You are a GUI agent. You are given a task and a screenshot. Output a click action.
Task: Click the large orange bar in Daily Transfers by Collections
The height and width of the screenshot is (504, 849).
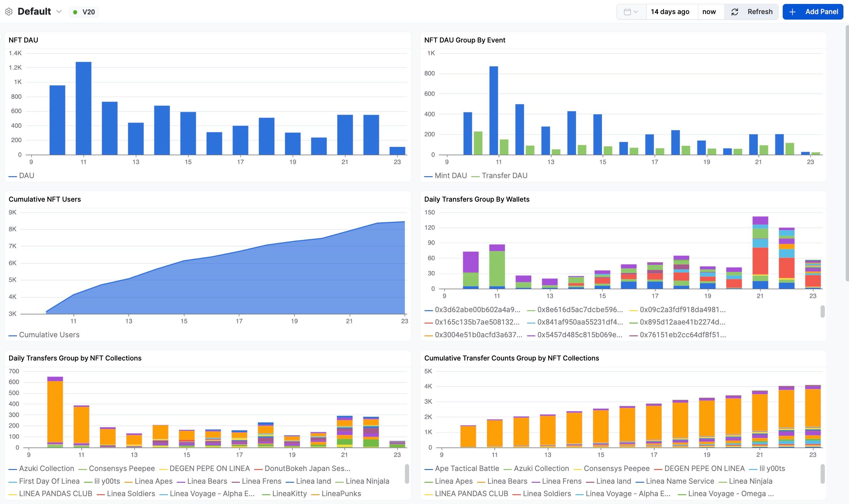pyautogui.click(x=55, y=412)
